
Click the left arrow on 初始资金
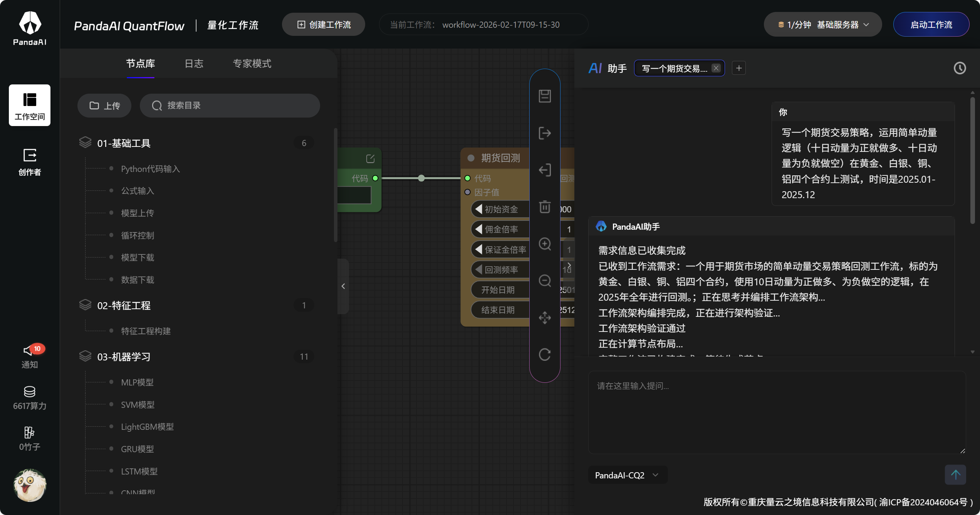pyautogui.click(x=478, y=209)
